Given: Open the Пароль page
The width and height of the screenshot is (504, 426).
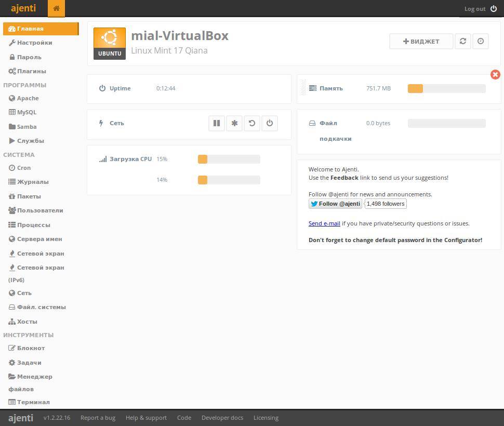Looking at the screenshot, I should [25, 57].
